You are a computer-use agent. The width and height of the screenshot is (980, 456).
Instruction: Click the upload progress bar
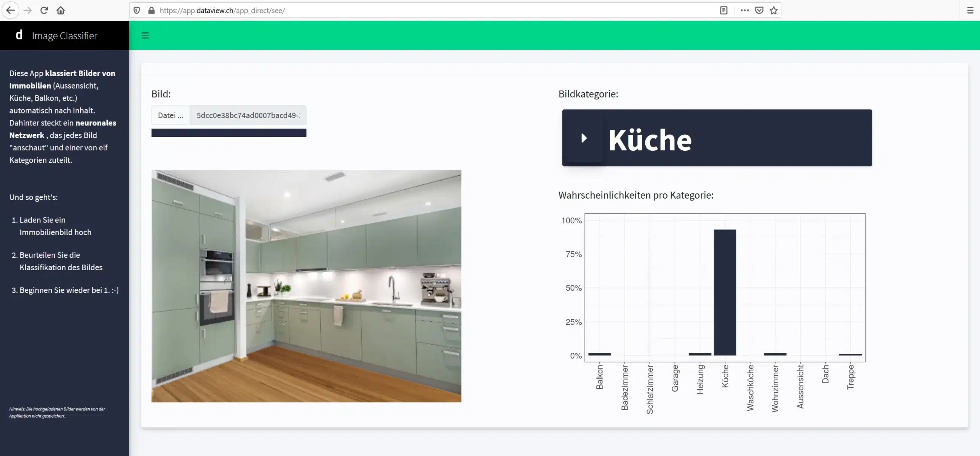click(229, 133)
